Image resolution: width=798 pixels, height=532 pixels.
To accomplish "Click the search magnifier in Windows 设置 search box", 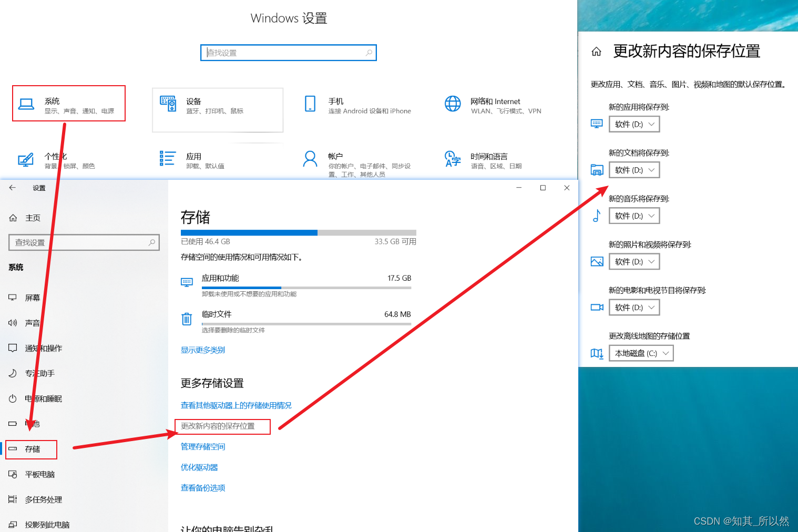I will (369, 53).
